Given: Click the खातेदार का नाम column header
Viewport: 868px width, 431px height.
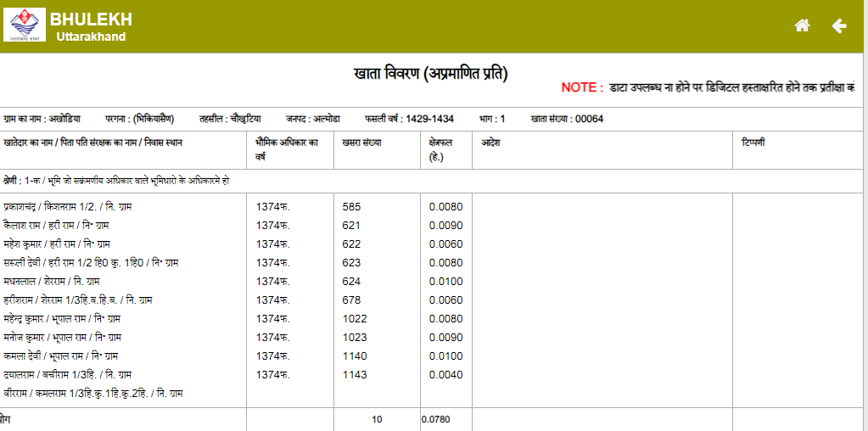Looking at the screenshot, I should [92, 143].
